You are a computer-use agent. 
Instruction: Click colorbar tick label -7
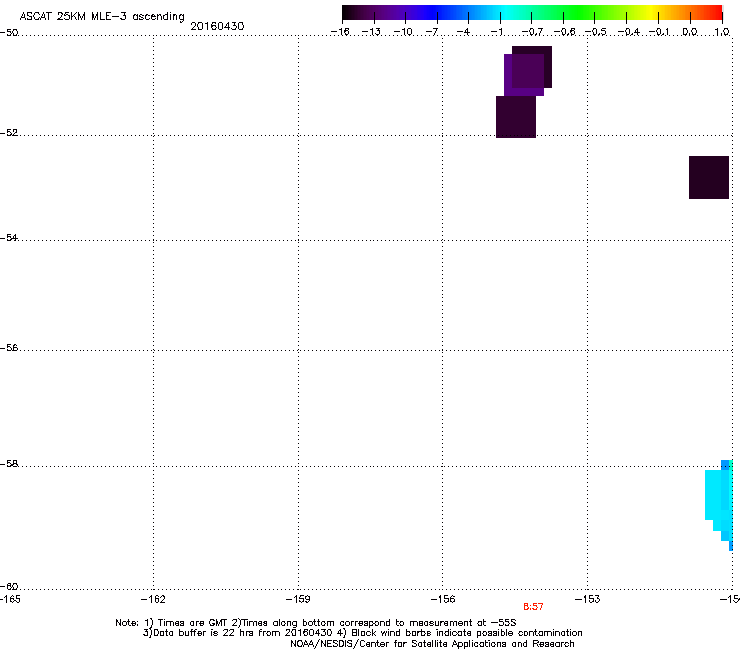[x=432, y=32]
